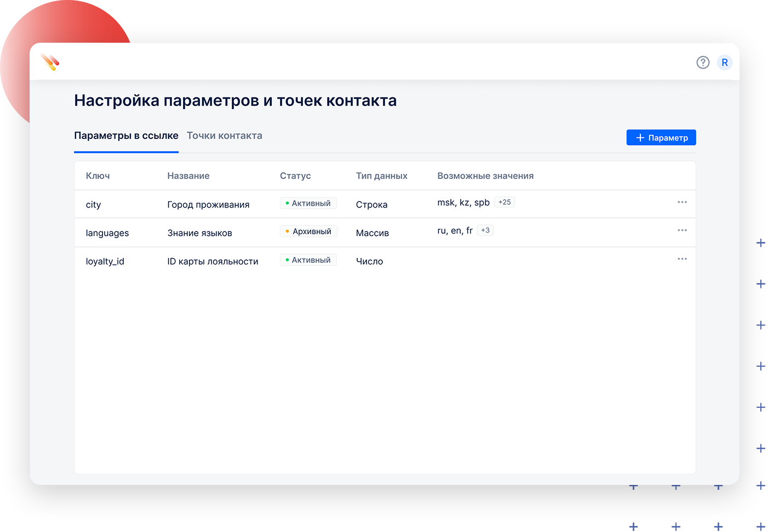
Task: Click the Ключ column header
Action: coord(98,176)
